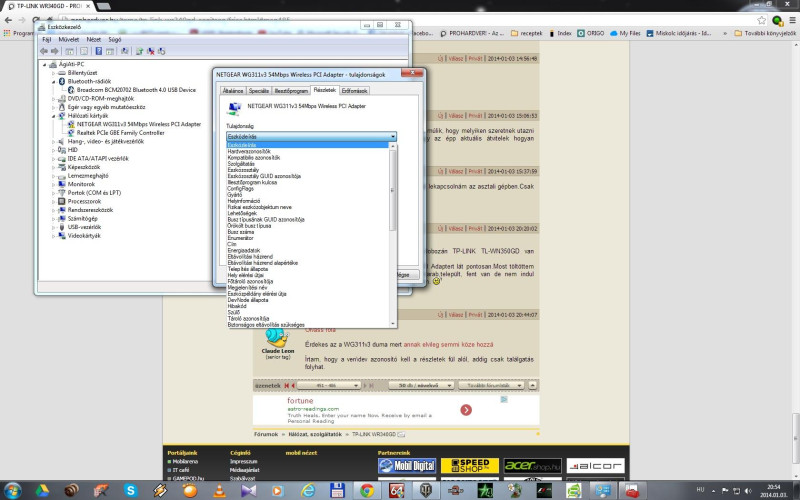Select Energiaadatok in the property list
Viewport: 800px width, 500px height.
(308, 251)
